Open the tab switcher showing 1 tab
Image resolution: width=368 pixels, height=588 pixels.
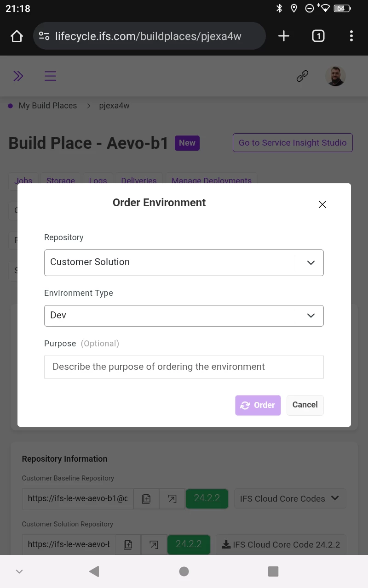(318, 36)
